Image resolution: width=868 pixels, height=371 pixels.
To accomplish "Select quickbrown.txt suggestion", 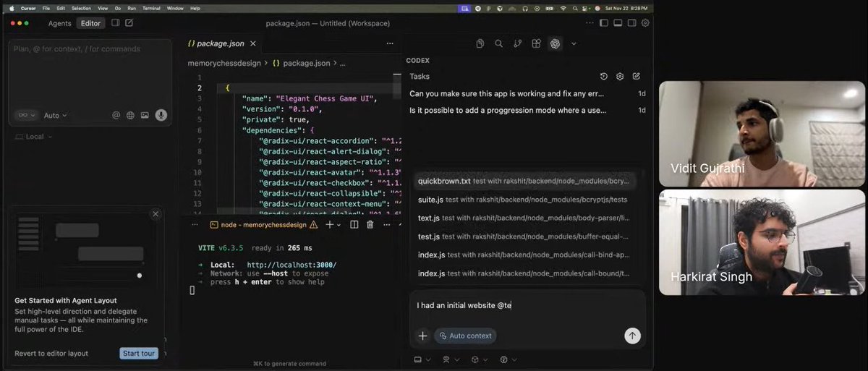I will pyautogui.click(x=527, y=180).
